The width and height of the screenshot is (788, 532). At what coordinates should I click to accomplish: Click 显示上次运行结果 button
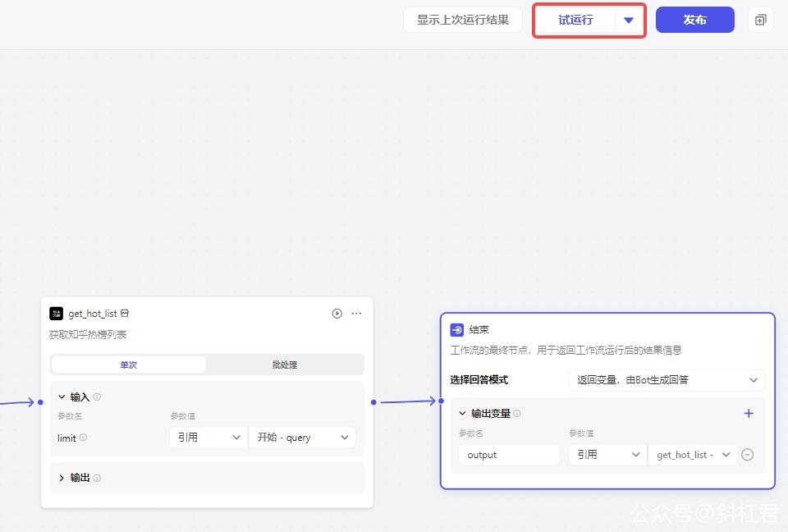[463, 20]
